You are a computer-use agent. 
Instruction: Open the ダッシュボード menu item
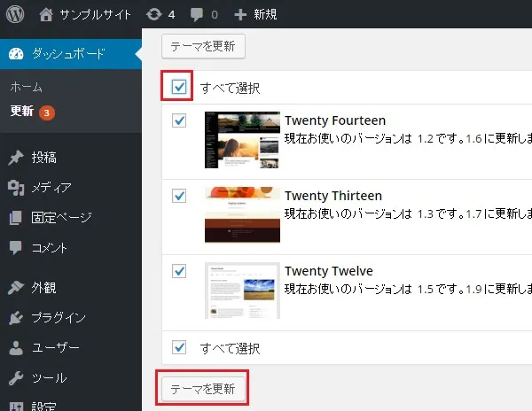coord(68,54)
